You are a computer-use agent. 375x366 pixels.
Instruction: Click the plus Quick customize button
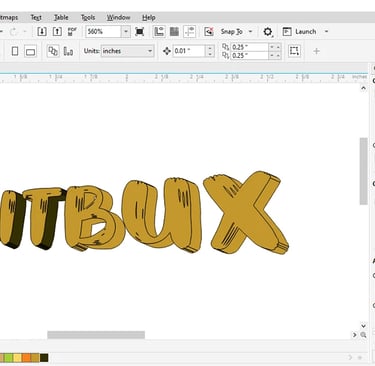(316, 51)
